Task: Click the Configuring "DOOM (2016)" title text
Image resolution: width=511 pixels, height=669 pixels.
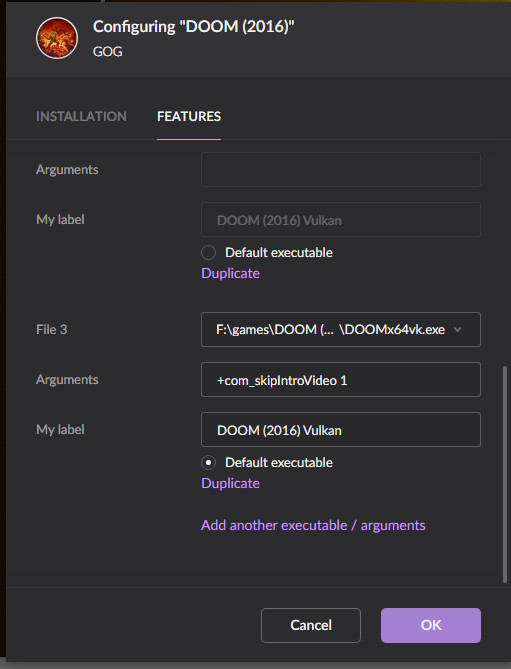Action: (194, 27)
